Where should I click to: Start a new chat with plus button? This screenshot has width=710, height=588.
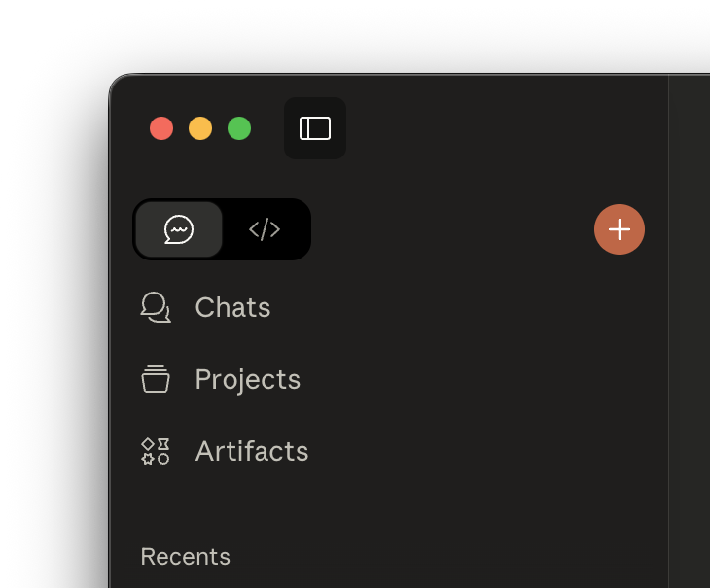[x=620, y=229]
